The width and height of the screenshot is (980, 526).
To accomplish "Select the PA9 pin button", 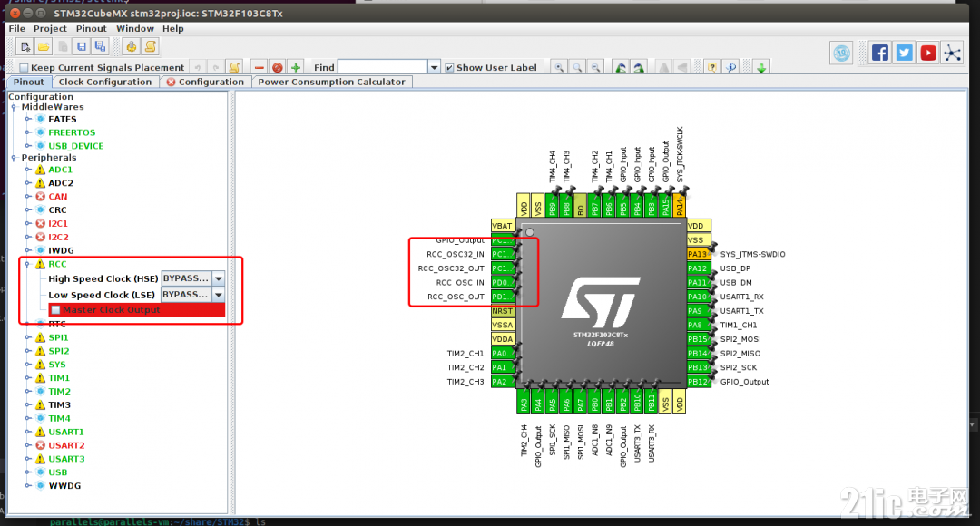I will point(698,311).
